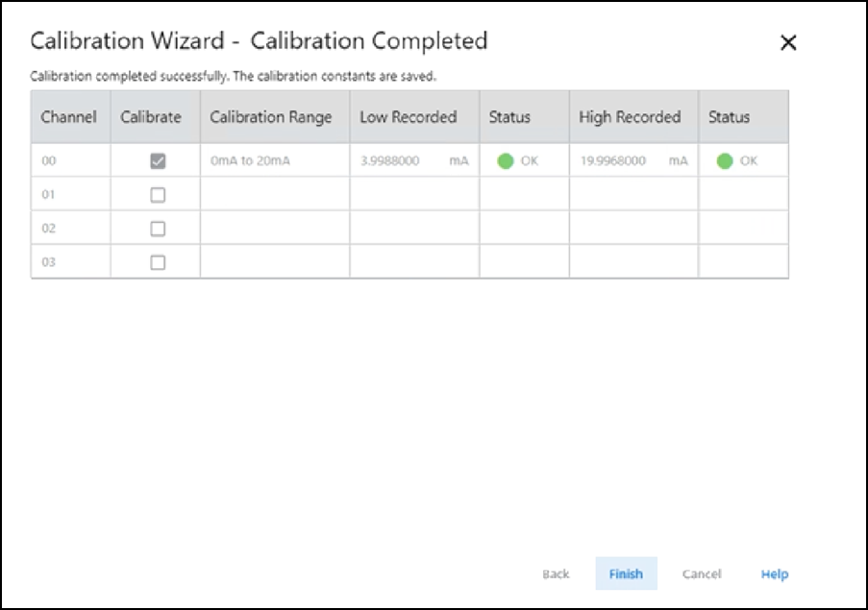Screen dimensions: 868x610
Task: Click the Back button
Action: 556,574
